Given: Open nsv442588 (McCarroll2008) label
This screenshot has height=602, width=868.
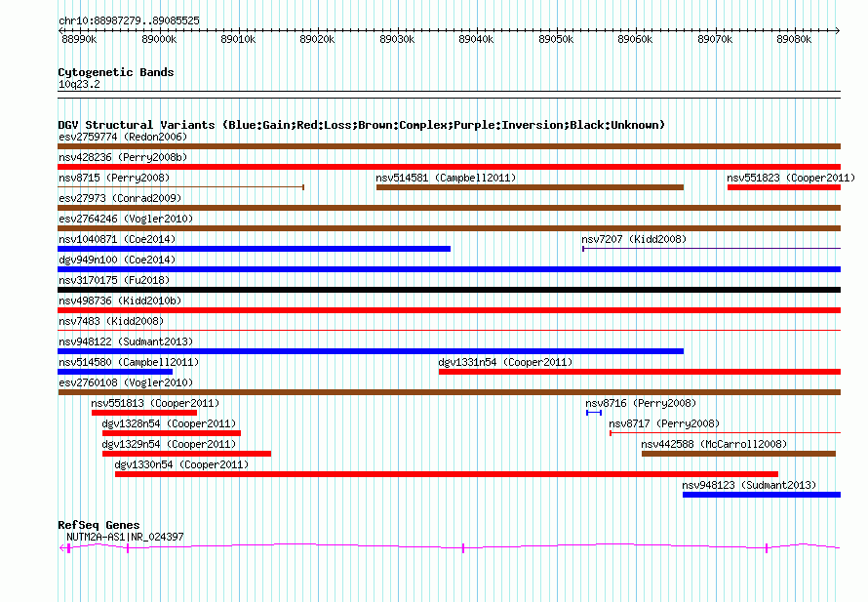Looking at the screenshot, I should pyautogui.click(x=714, y=444).
